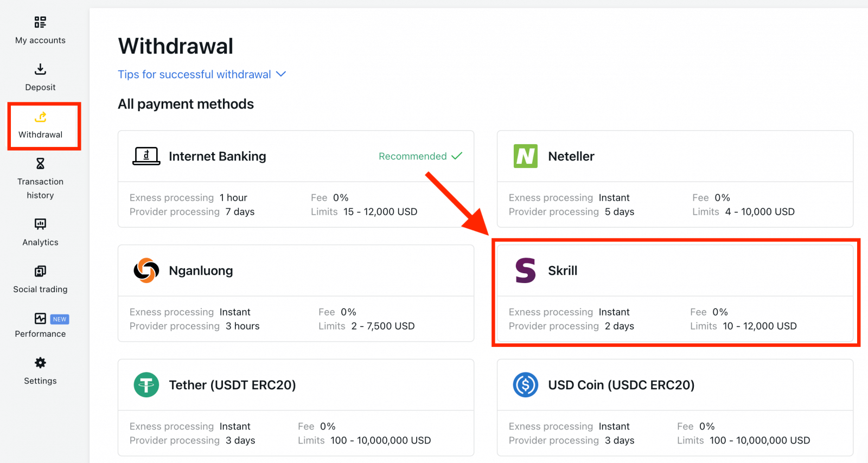The image size is (868, 463).
Task: Select the Deposit icon in sidebar
Action: point(40,76)
